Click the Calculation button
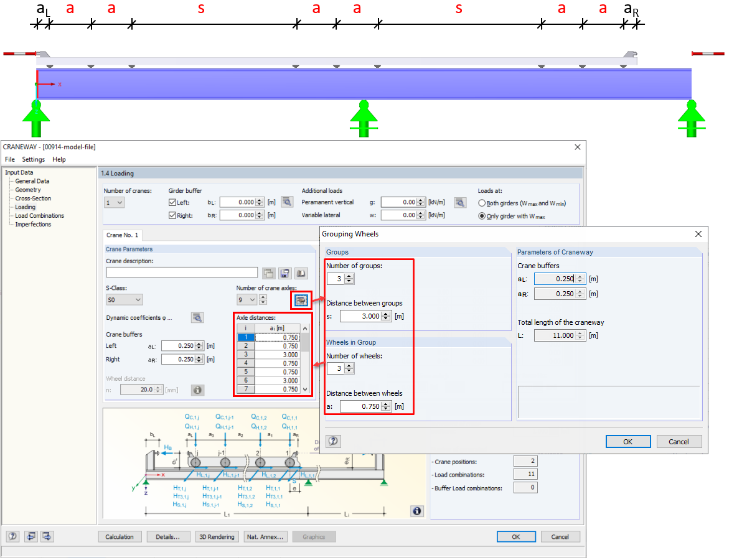 pyautogui.click(x=120, y=536)
